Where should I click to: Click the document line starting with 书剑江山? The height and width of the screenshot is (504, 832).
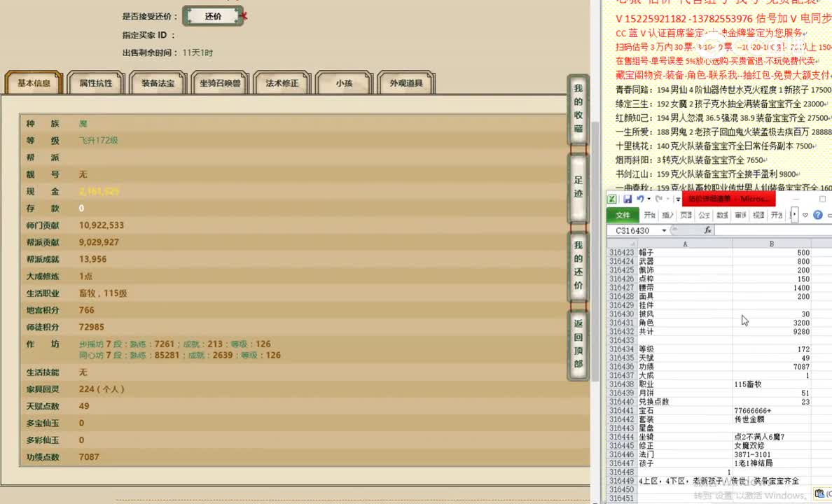pyautogui.click(x=708, y=174)
